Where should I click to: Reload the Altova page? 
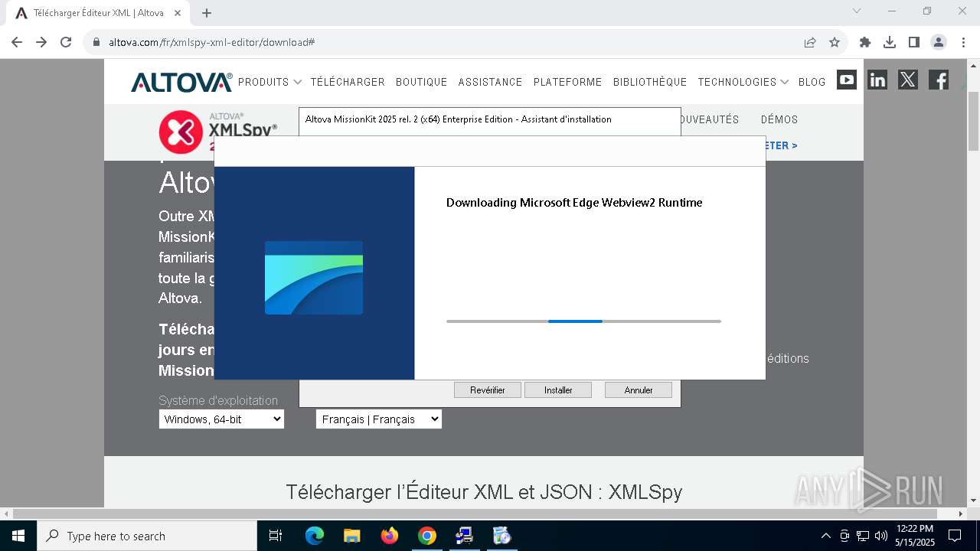tap(66, 42)
